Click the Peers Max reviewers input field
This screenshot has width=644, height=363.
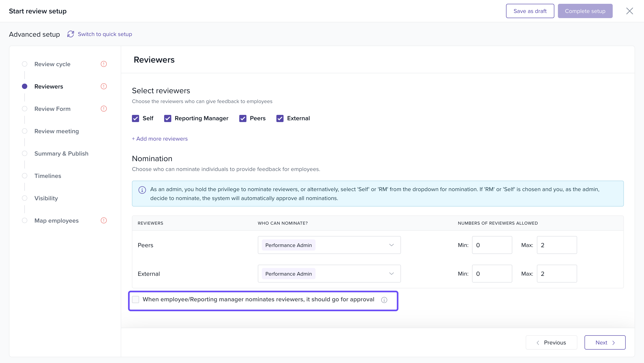[x=557, y=245]
